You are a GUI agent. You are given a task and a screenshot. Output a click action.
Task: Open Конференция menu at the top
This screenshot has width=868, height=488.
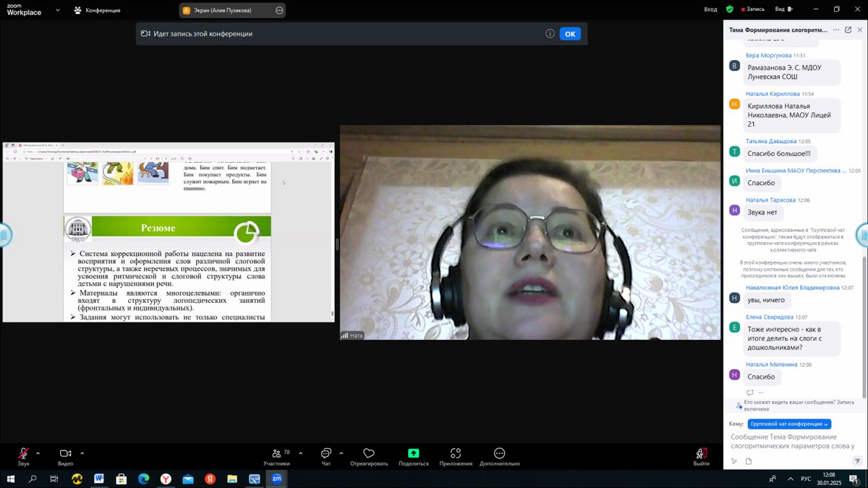98,10
